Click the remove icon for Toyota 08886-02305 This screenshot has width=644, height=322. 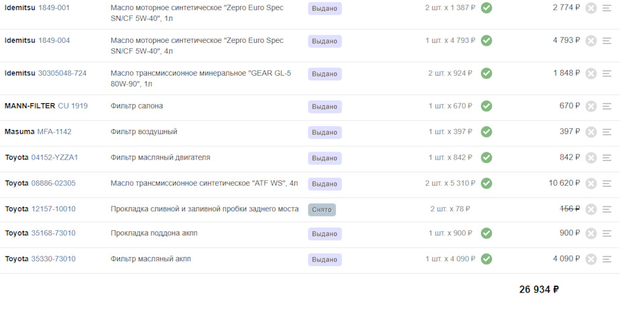(x=590, y=184)
